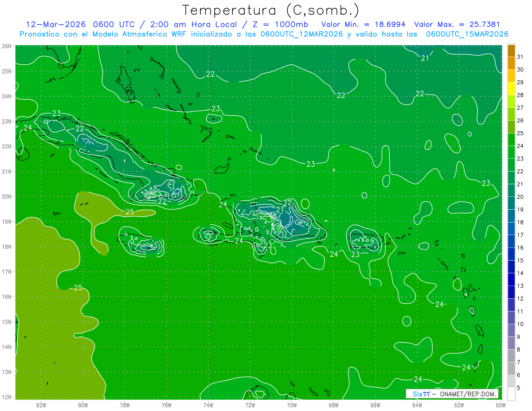Click the longitude label "74W"
The height and width of the screenshot is (411, 532).
point(208,405)
